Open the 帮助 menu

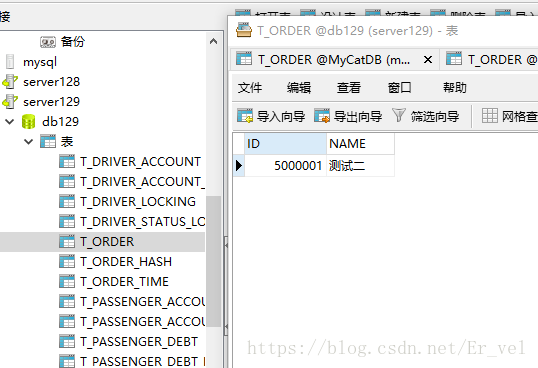click(455, 88)
